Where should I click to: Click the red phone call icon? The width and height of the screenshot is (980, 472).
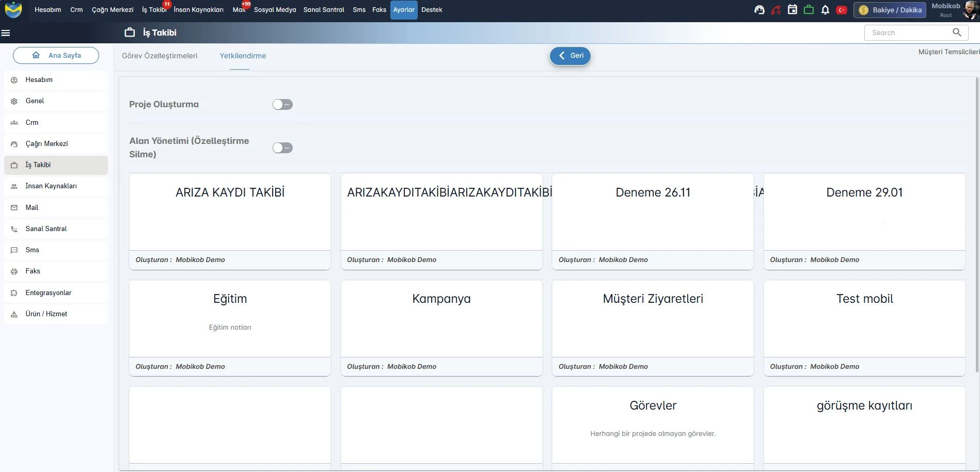click(x=776, y=10)
